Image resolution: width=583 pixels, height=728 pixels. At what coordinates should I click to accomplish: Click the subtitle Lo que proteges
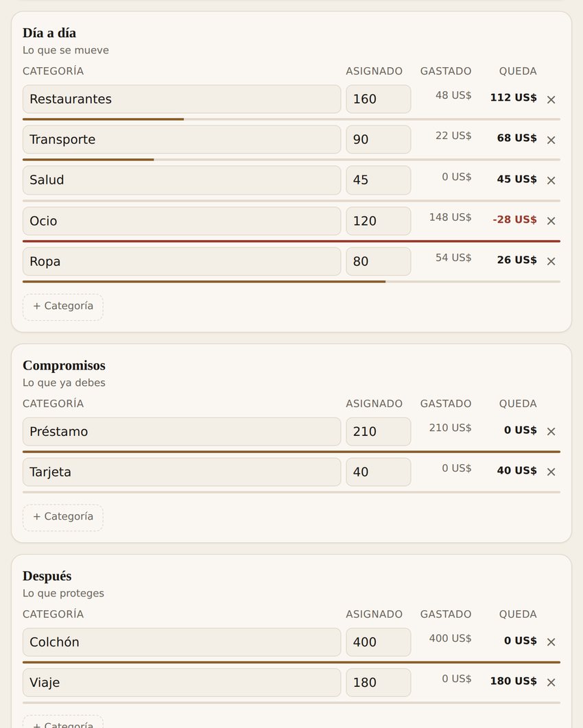[63, 593]
